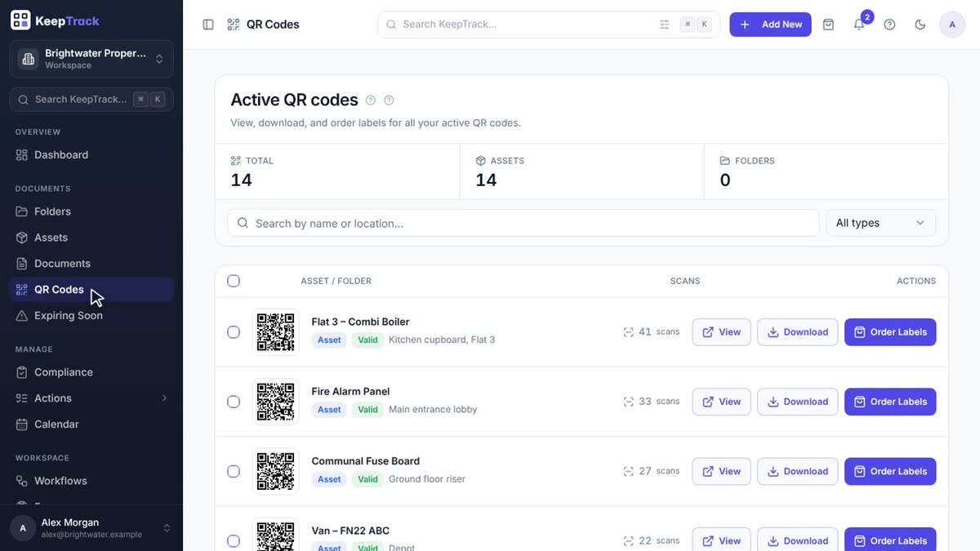Click the TOTAL stat QR icon
The image size is (980, 551).
pyautogui.click(x=236, y=161)
